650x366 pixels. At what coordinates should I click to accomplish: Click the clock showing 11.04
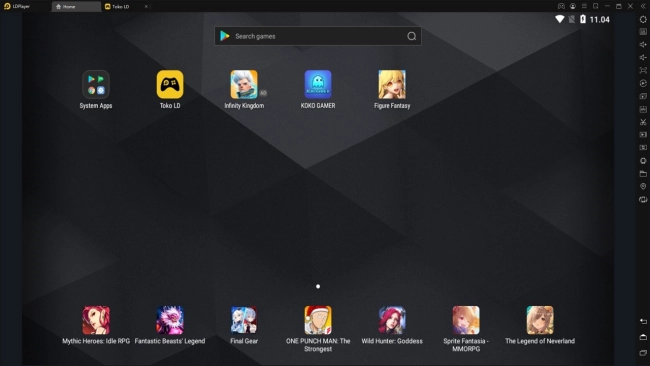599,19
